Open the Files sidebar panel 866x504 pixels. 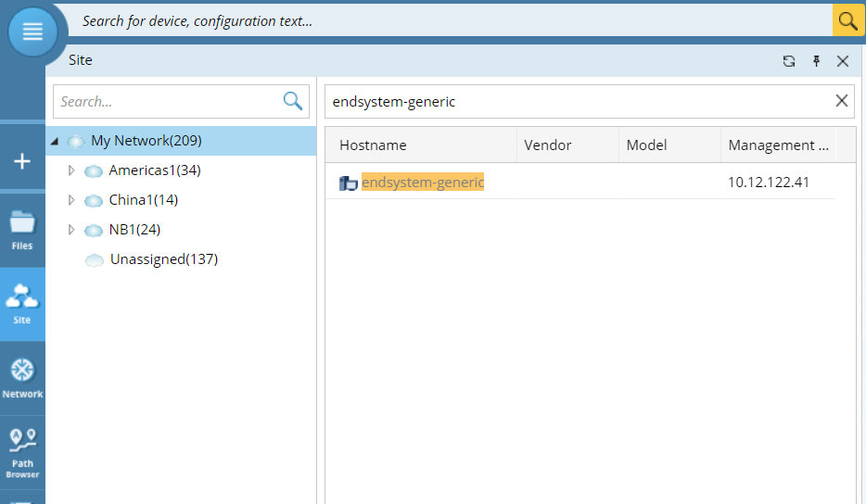tap(22, 230)
